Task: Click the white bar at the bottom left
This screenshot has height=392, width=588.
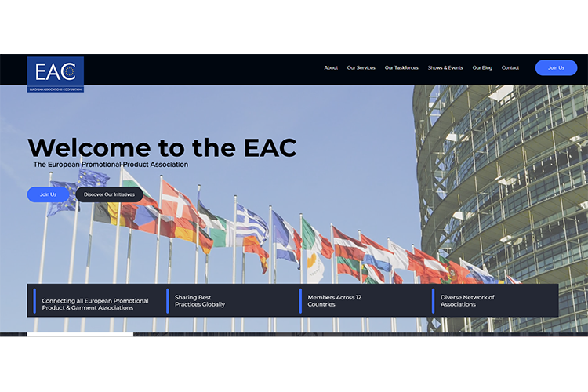Action: point(80,334)
